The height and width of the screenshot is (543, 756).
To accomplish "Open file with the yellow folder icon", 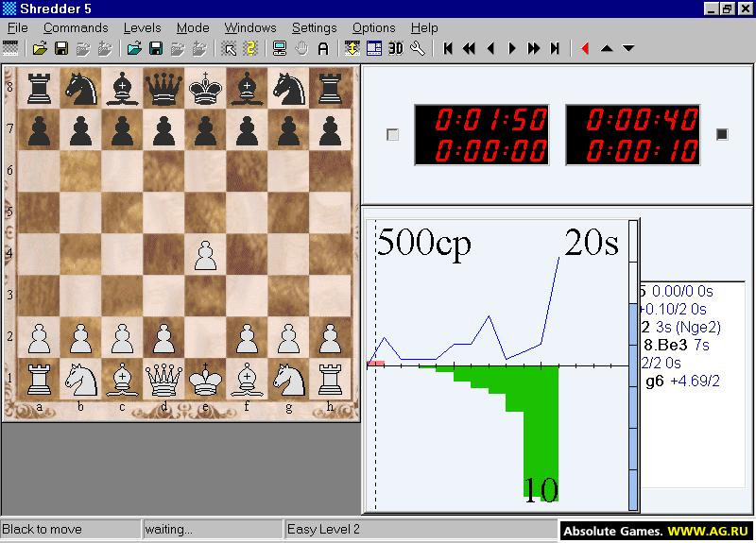I will (x=40, y=48).
